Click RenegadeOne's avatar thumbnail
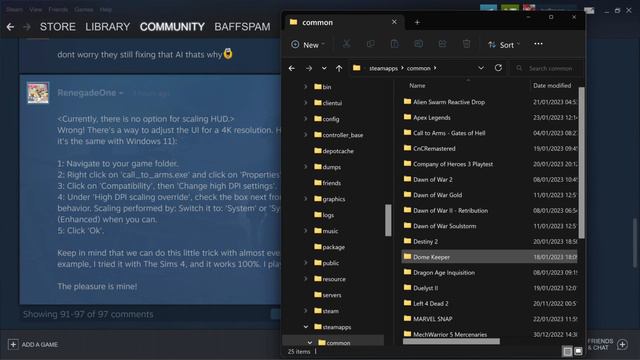Viewport: 640px width, 360px height. coord(38,93)
